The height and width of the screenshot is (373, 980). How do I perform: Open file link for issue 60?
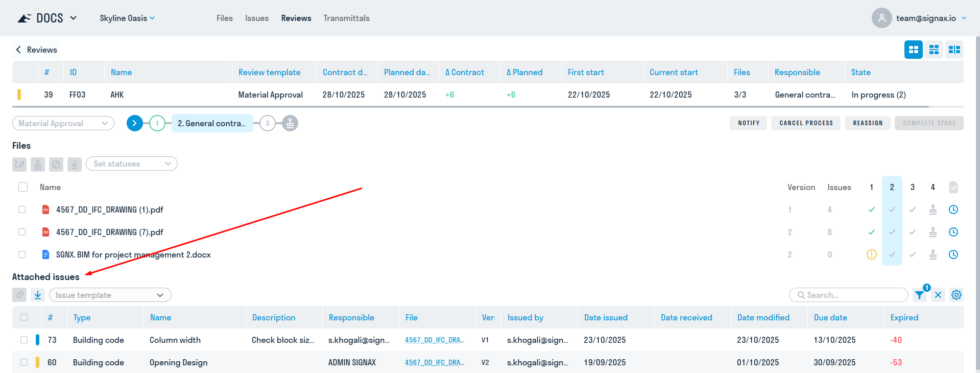pos(435,362)
